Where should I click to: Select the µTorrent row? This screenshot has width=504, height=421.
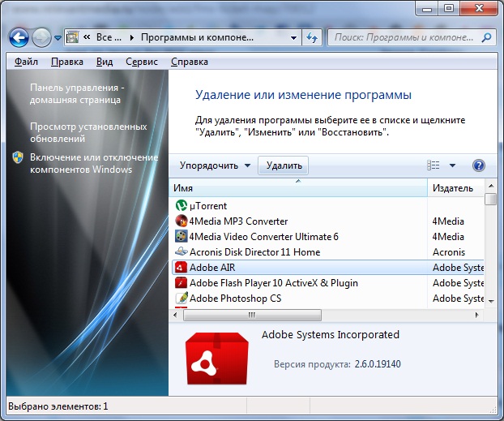pyautogui.click(x=328, y=205)
